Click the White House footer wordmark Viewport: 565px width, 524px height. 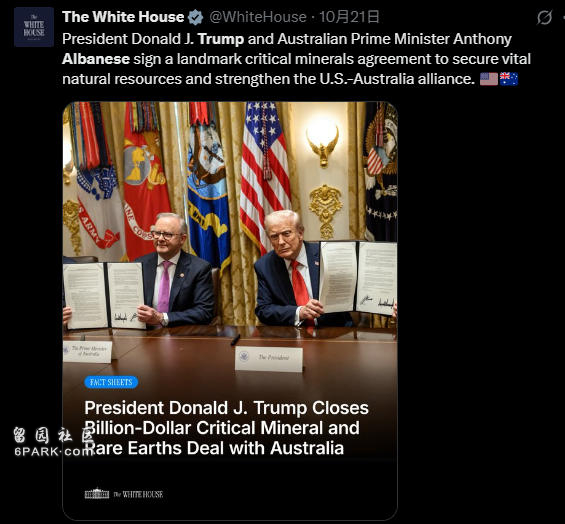139,494
